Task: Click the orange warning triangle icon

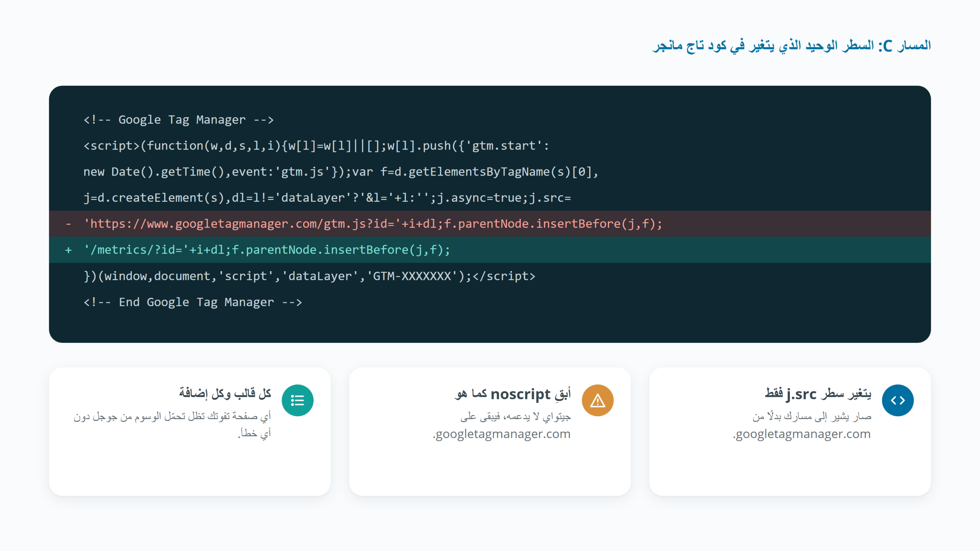Action: [598, 400]
